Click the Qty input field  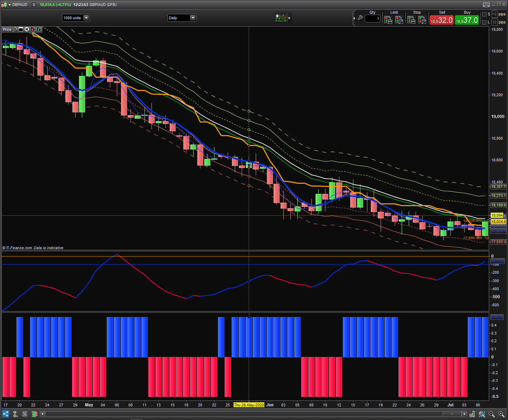click(372, 19)
